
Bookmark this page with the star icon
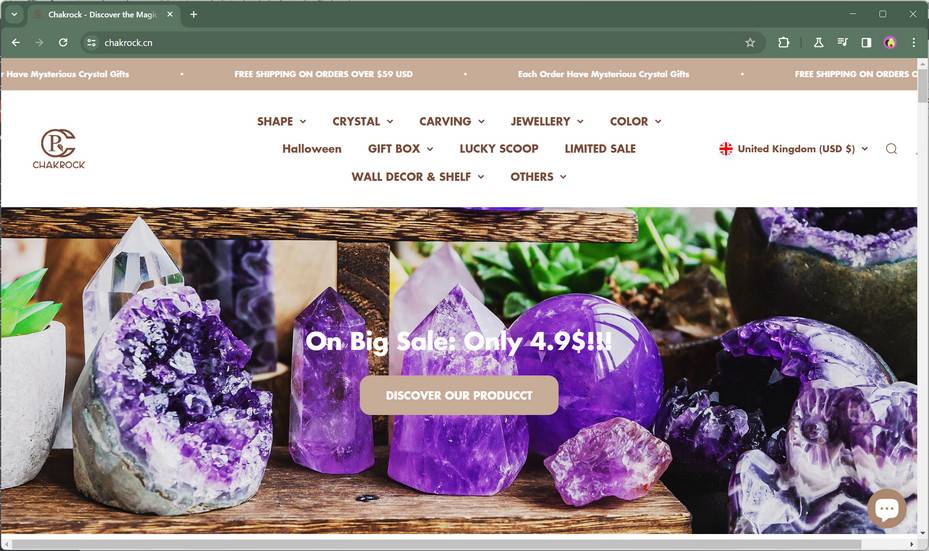[750, 43]
